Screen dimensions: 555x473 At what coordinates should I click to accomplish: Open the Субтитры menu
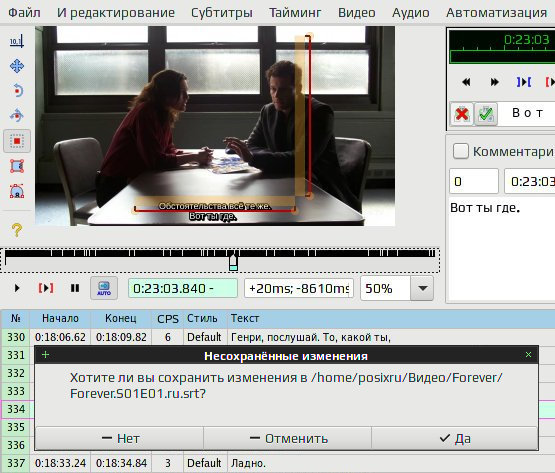[222, 12]
